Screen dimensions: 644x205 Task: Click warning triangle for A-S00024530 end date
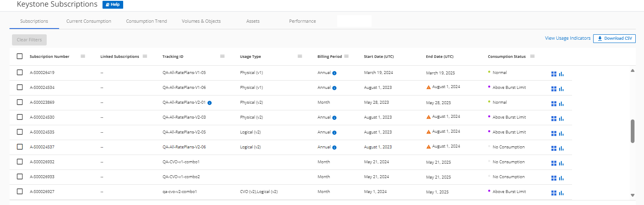click(x=429, y=117)
